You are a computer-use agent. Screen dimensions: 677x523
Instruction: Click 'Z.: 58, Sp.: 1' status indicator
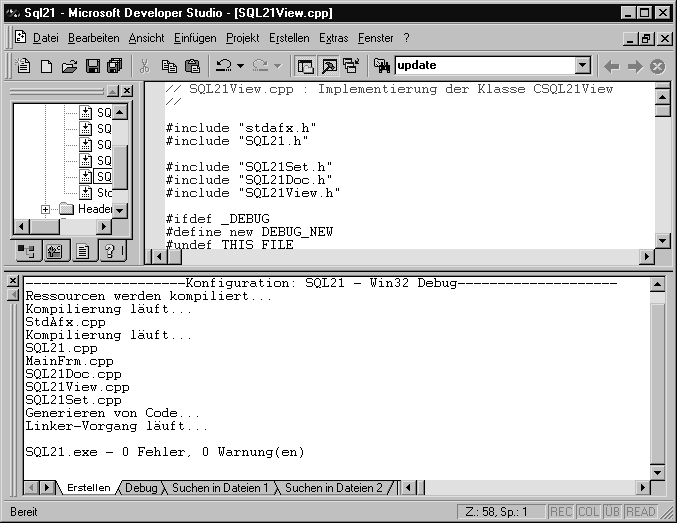tap(500, 512)
